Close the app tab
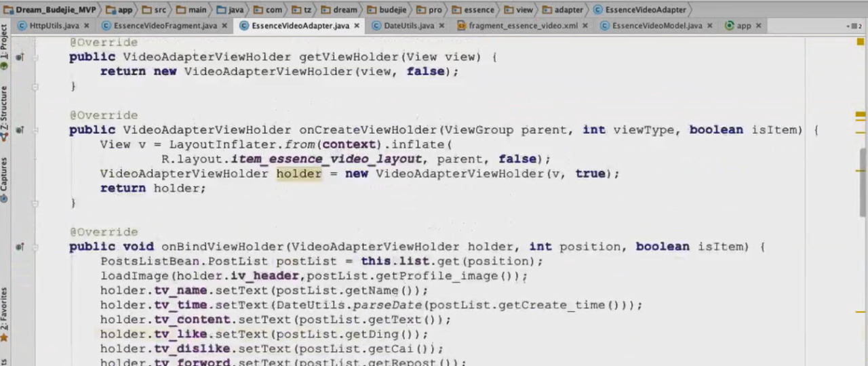Image resolution: width=868 pixels, height=366 pixels. [758, 26]
